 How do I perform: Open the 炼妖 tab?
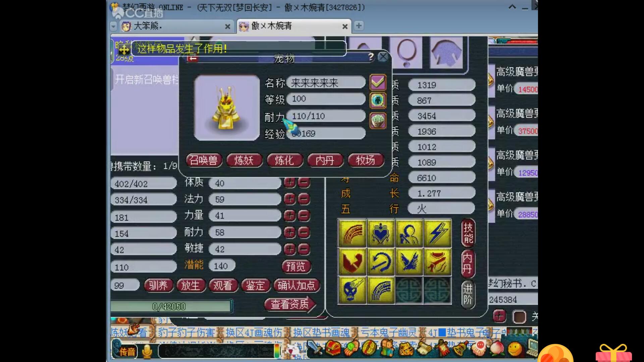(x=244, y=160)
